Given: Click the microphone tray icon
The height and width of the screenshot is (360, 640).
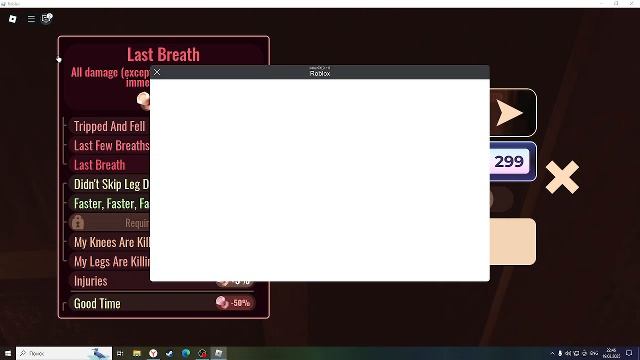Looking at the screenshot, I should click(x=560, y=353).
